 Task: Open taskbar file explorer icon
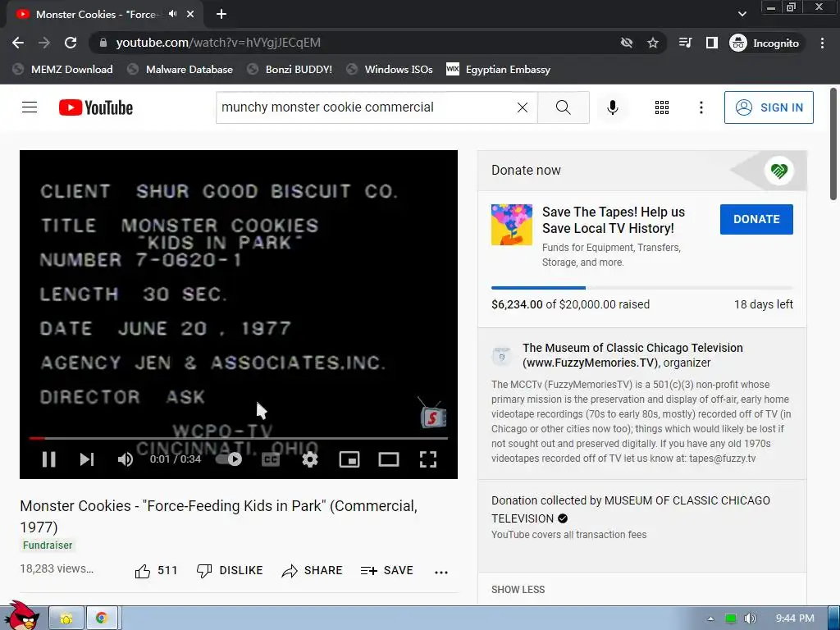pos(66,619)
